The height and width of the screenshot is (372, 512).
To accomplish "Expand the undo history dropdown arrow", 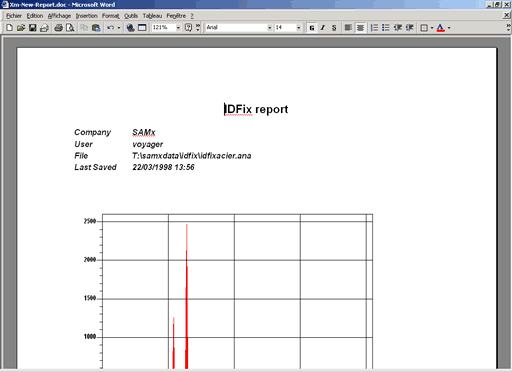I will [119, 28].
